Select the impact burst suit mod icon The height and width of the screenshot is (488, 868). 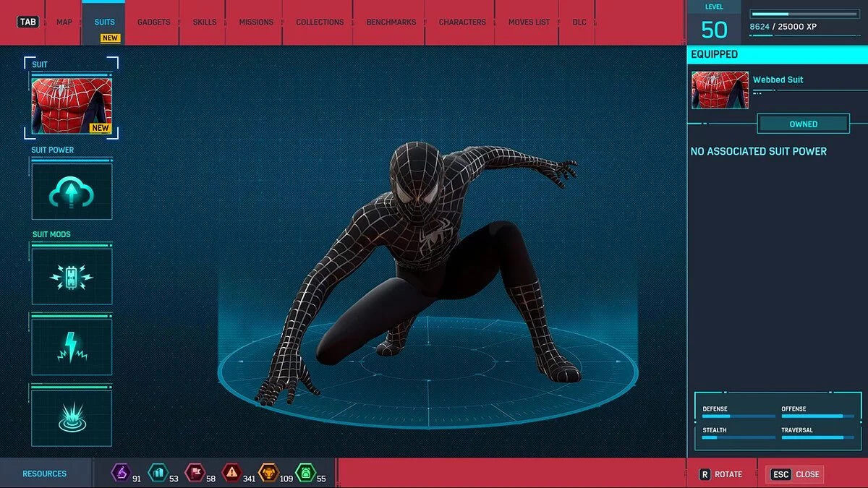click(71, 417)
